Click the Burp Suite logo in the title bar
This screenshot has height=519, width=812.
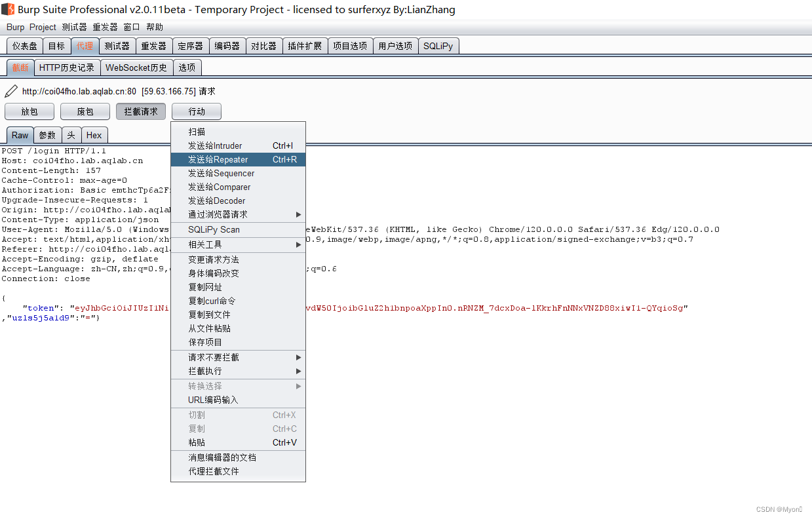(7, 9)
